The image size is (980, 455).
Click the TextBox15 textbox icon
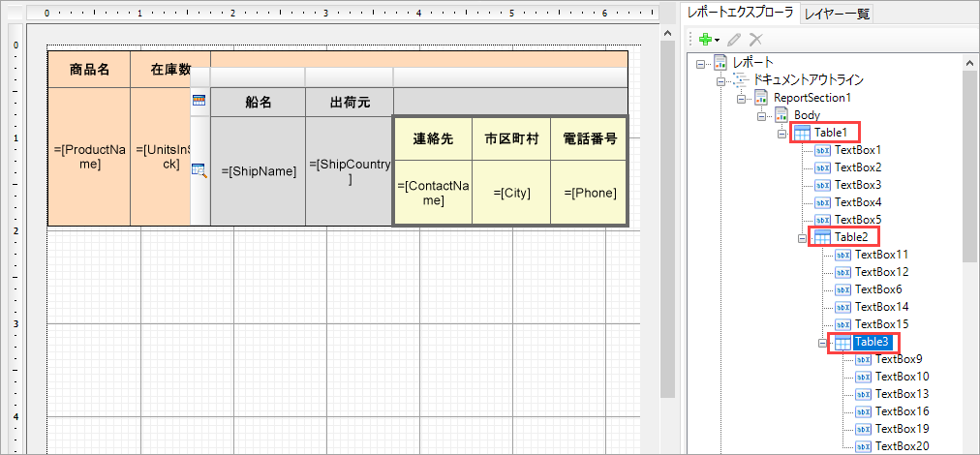(843, 325)
